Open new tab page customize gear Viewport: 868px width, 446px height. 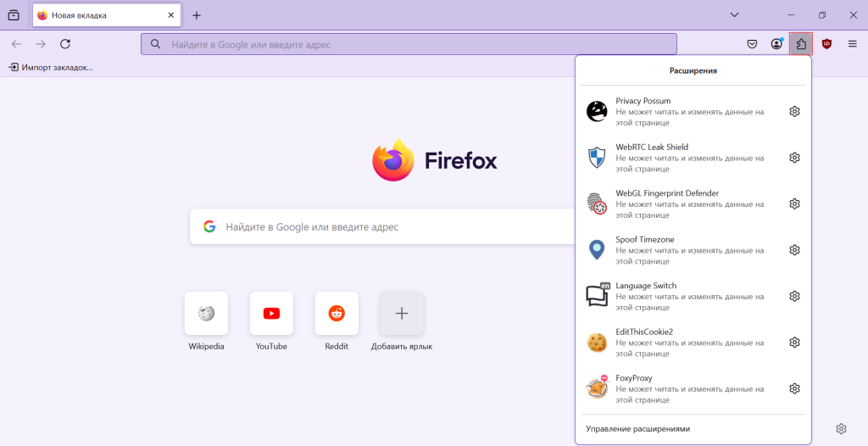tap(842, 428)
